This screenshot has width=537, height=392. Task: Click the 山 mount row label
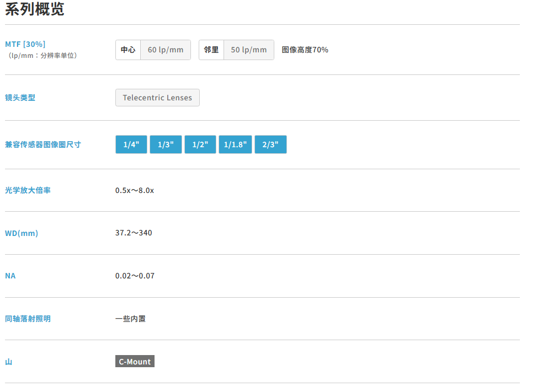[x=9, y=362]
